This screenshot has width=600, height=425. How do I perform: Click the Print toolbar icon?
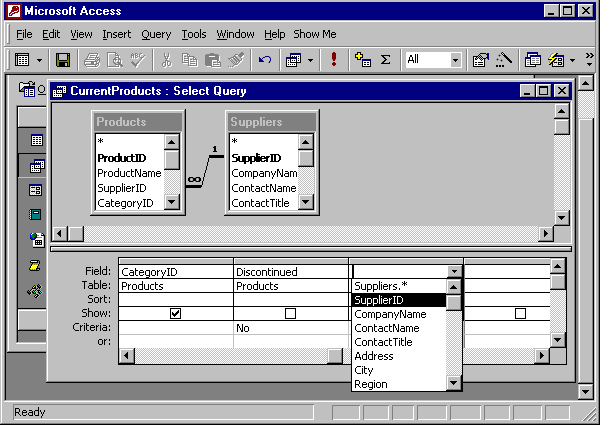tap(92, 60)
